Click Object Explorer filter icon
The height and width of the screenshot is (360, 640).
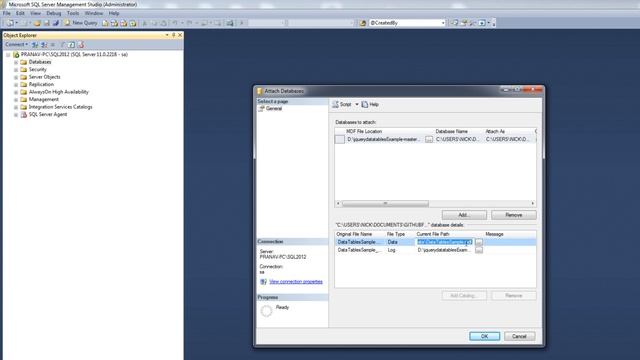pyautogui.click(x=62, y=44)
